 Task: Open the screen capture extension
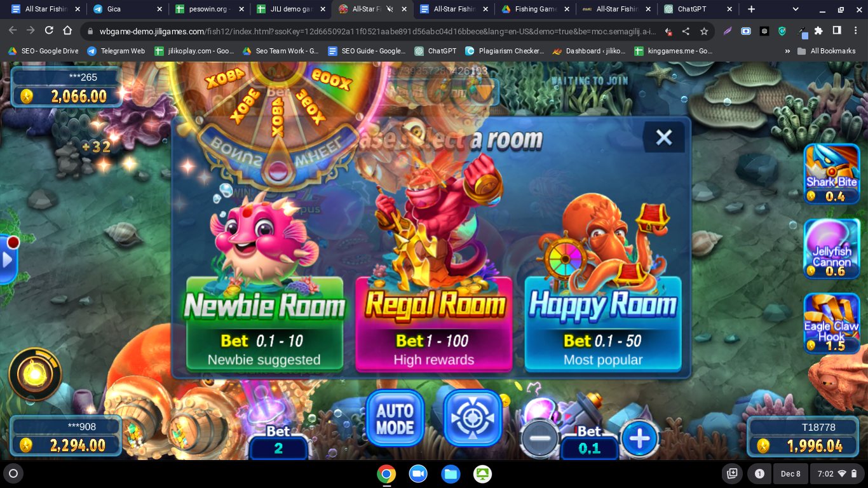(746, 31)
